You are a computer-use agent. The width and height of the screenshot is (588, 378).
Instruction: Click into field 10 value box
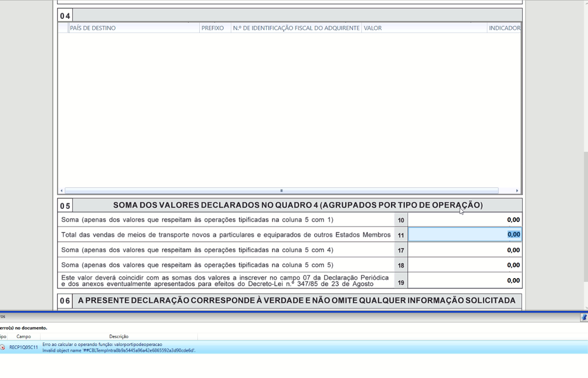(465, 220)
